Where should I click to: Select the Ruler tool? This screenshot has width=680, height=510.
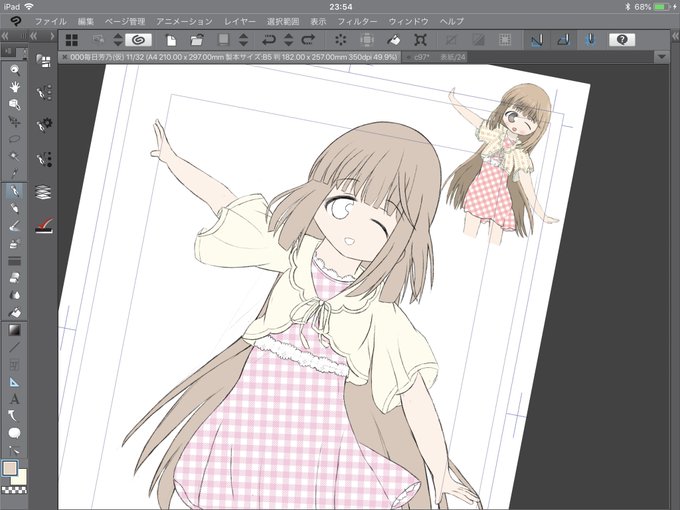15,382
